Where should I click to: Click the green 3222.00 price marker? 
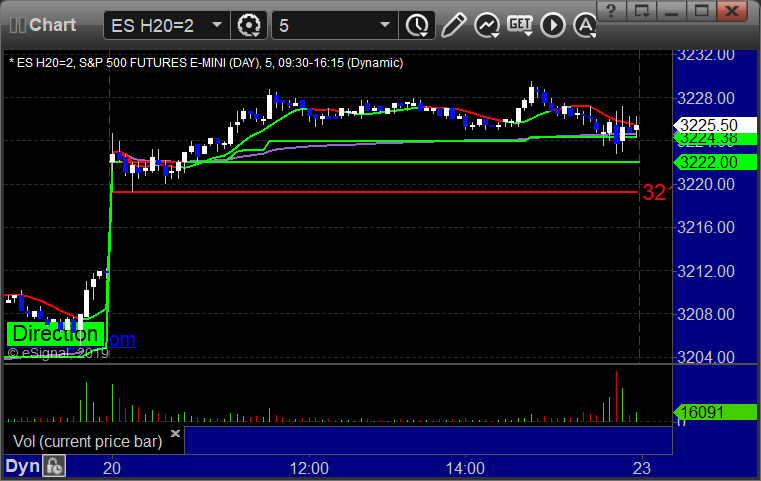pos(715,162)
